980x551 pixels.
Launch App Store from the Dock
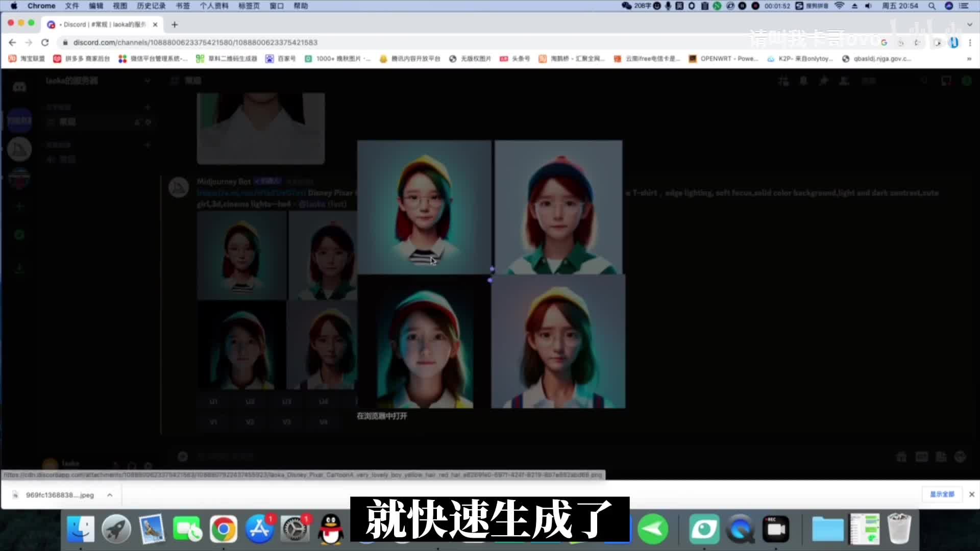point(259,529)
